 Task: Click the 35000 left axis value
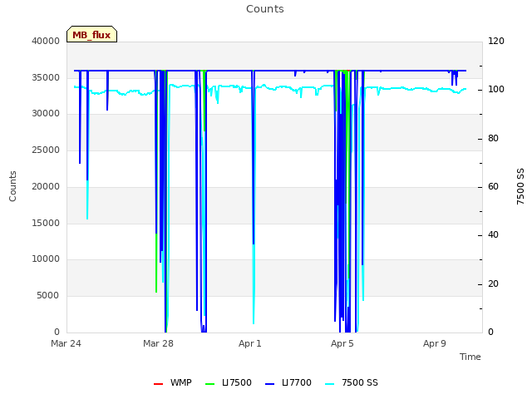point(46,77)
